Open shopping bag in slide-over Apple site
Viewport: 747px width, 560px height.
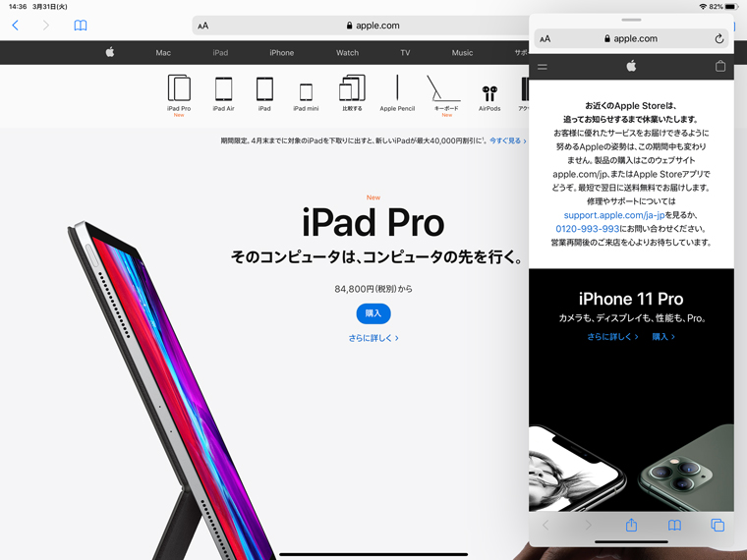click(x=720, y=66)
